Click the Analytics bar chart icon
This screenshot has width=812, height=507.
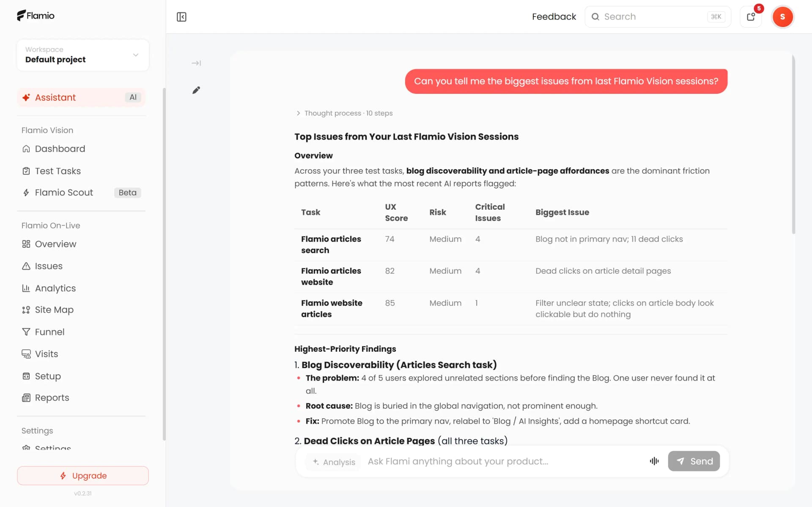pyautogui.click(x=26, y=288)
